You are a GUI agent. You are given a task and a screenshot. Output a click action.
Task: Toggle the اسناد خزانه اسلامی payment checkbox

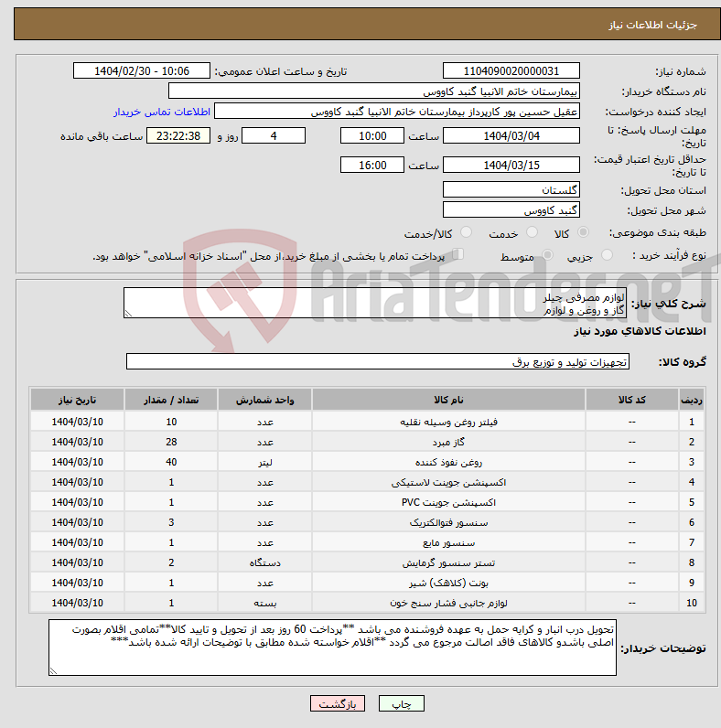pyautogui.click(x=458, y=254)
